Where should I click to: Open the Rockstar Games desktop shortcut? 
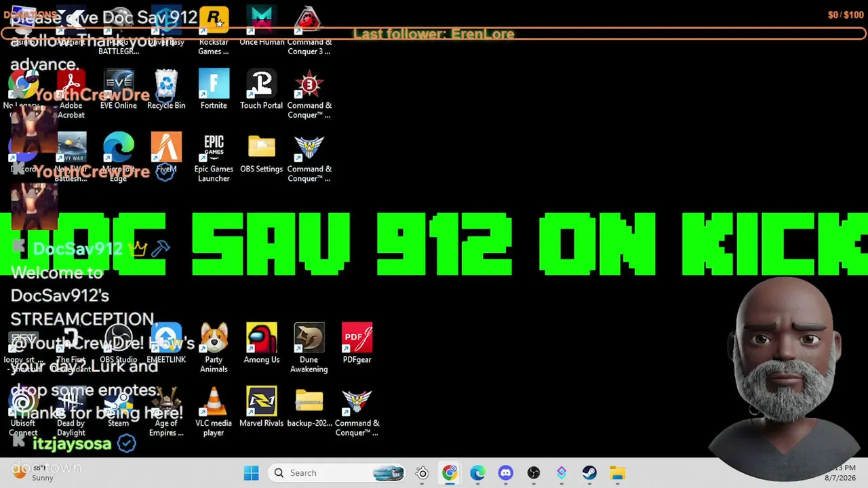pos(214,31)
